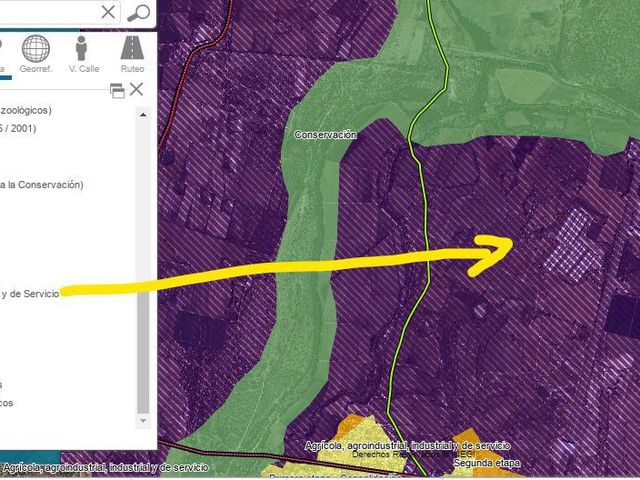Viewport: 640px width, 480px height.
Task: Click the legend scrollbar up arrow
Action: [x=143, y=115]
